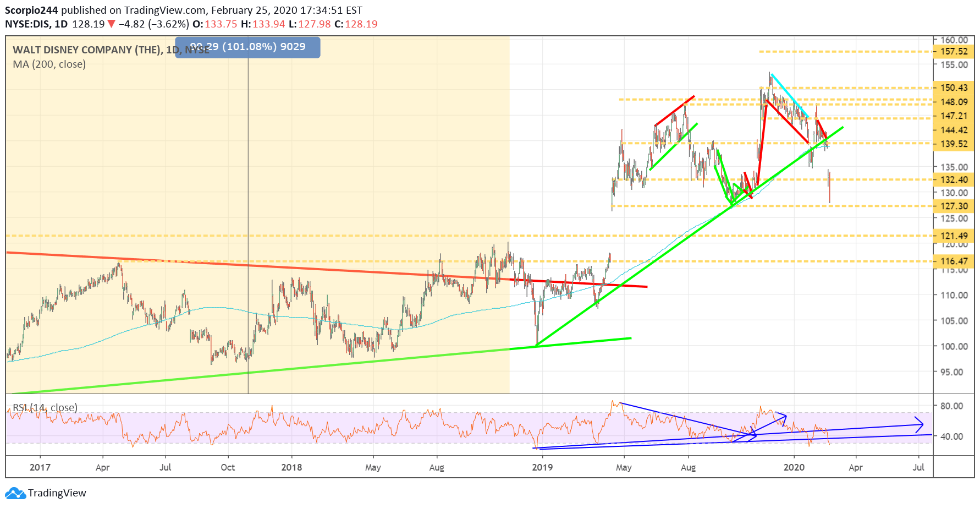Click the cyan descending trendline near 2020 peak
Viewport: 980px width, 508px height.
coord(790,96)
